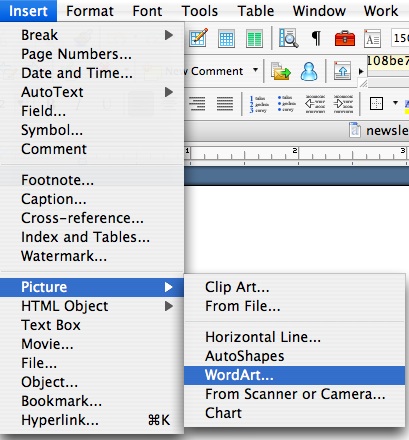The image size is (409, 440).
Task: Toggle the Show paragraph marks ¶ icon
Action: pyautogui.click(x=316, y=38)
